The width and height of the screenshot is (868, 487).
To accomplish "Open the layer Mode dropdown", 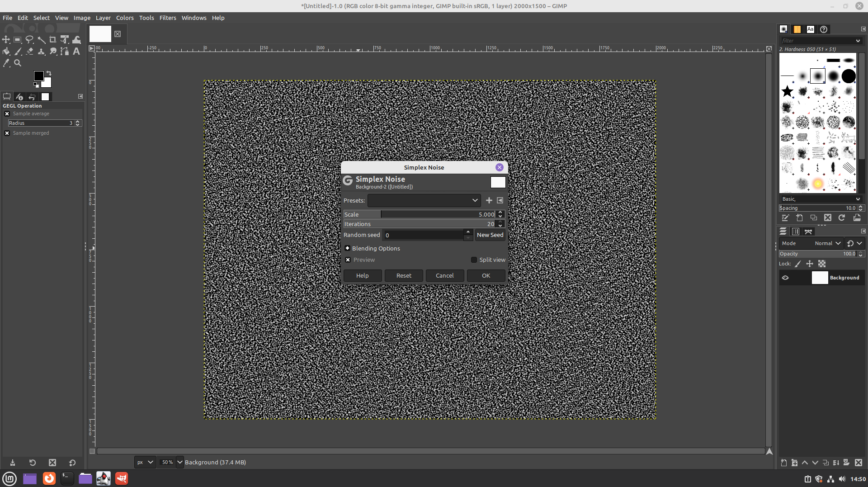I will click(x=827, y=243).
